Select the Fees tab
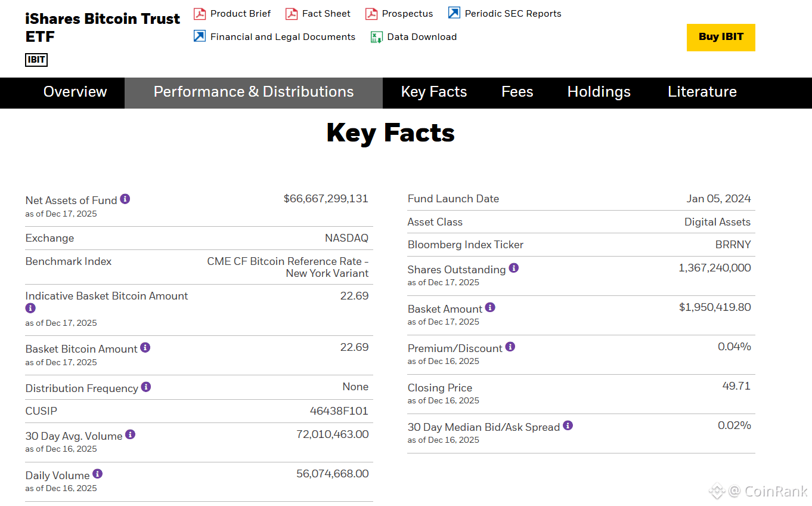Viewport: 812px width, 506px height. 517,92
